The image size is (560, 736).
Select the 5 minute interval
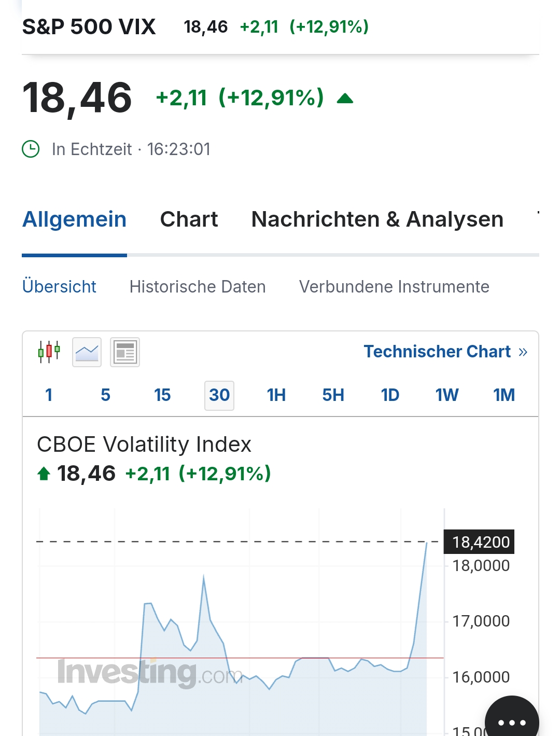pyautogui.click(x=105, y=395)
